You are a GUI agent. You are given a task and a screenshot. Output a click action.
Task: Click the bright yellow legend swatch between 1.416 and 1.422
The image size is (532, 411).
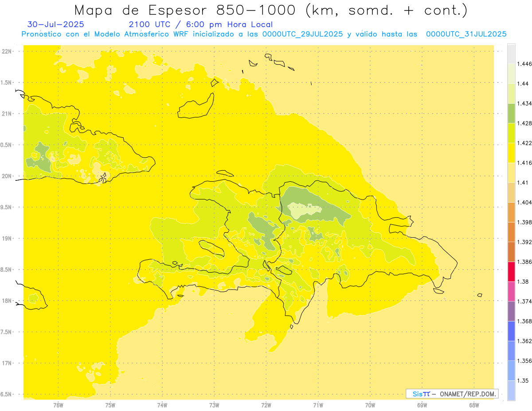click(x=511, y=153)
